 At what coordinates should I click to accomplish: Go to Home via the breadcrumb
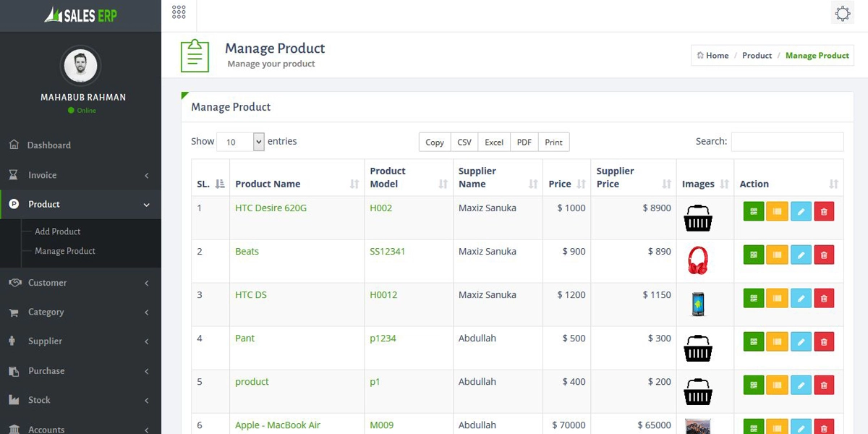(712, 56)
